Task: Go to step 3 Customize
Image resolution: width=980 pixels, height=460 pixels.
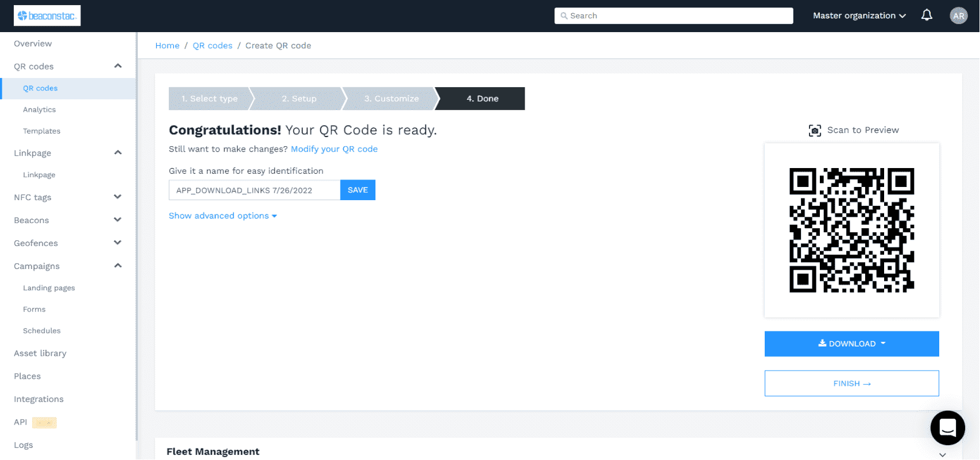Action: pos(392,99)
